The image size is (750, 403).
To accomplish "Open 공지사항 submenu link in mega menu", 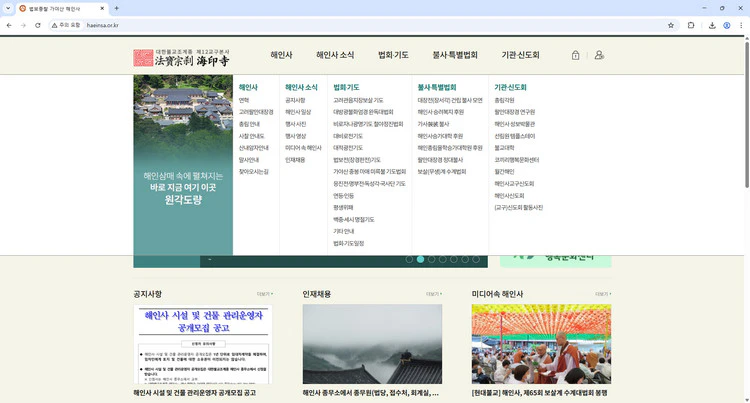I will (295, 100).
